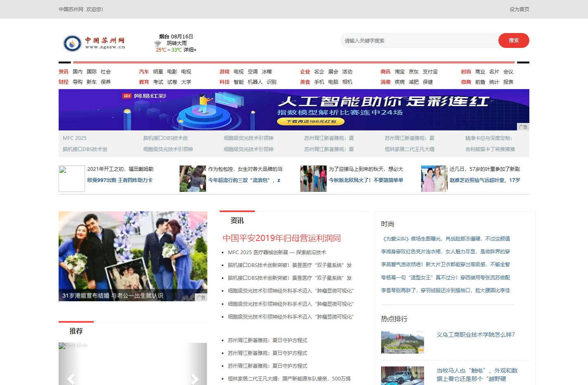Click the 热点排行 sidebar heading
Screen dimensions: 588x385
[394, 319]
